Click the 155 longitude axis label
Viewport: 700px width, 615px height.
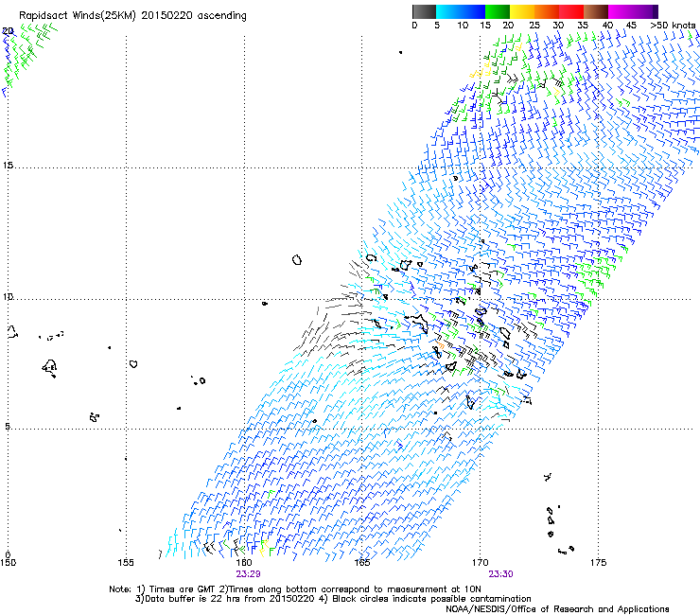(x=126, y=562)
